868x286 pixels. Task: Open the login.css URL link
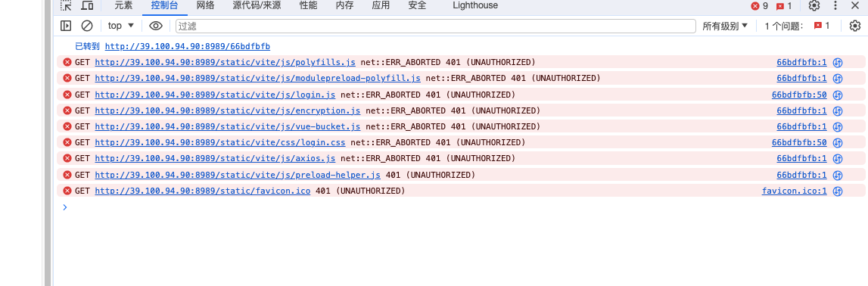pos(220,143)
